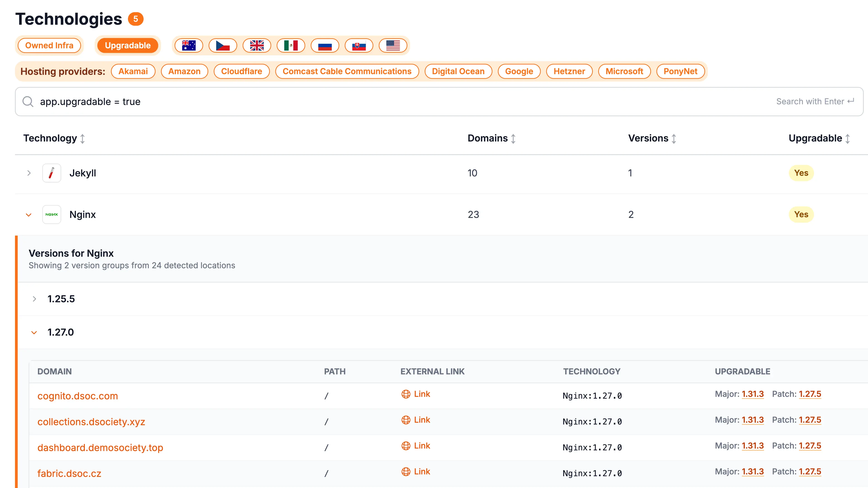Viewport: 868px width, 488px height.
Task: Click globe icon in collections.dsociety.xyz row
Action: pyautogui.click(x=406, y=420)
